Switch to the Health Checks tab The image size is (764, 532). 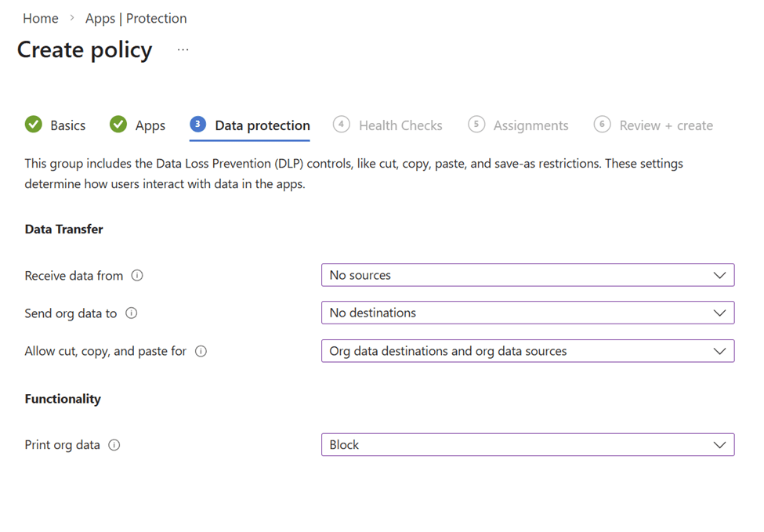[400, 125]
